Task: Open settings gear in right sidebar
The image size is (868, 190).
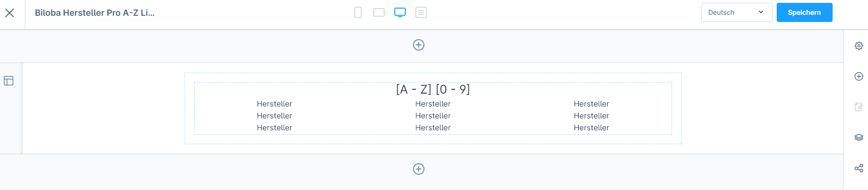Action: tap(859, 46)
